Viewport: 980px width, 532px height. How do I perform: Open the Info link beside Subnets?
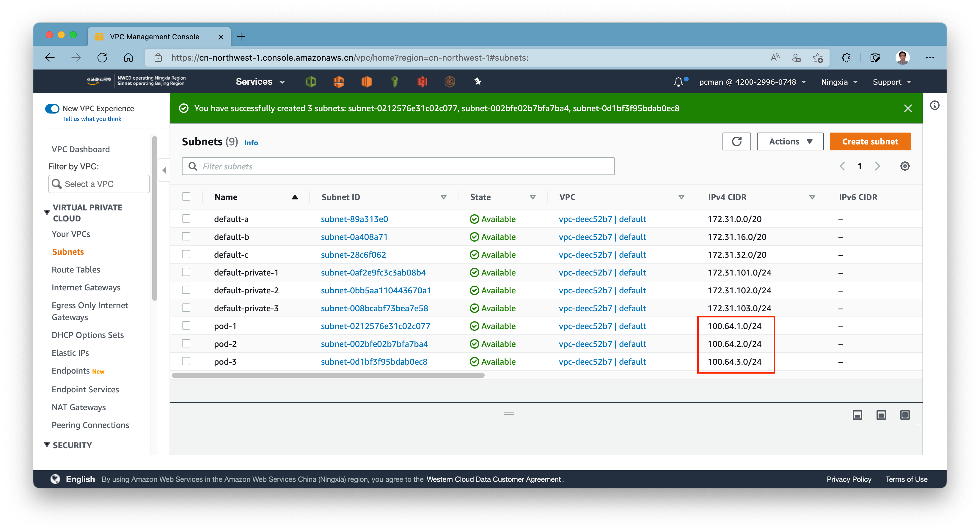click(251, 143)
